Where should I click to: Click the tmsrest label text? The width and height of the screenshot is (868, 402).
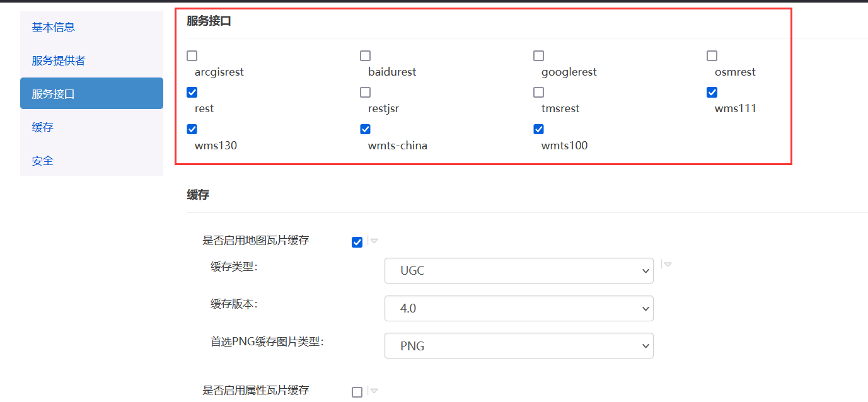click(560, 108)
